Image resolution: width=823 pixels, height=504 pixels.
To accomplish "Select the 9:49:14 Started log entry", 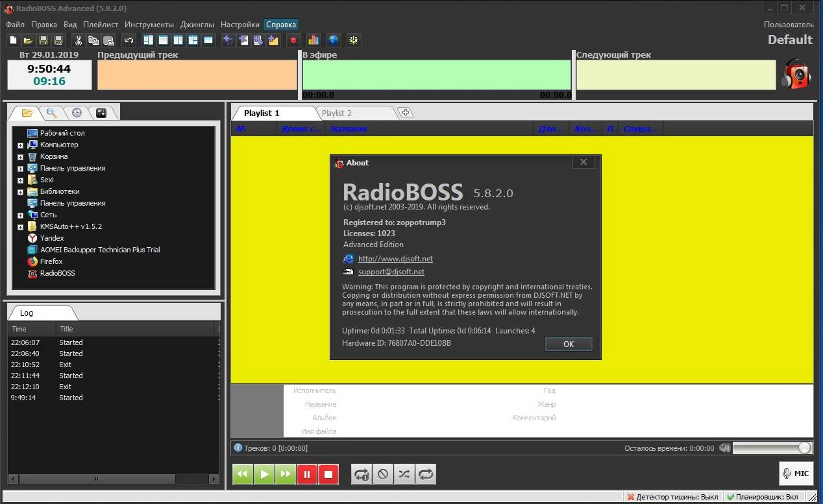I will (x=113, y=398).
